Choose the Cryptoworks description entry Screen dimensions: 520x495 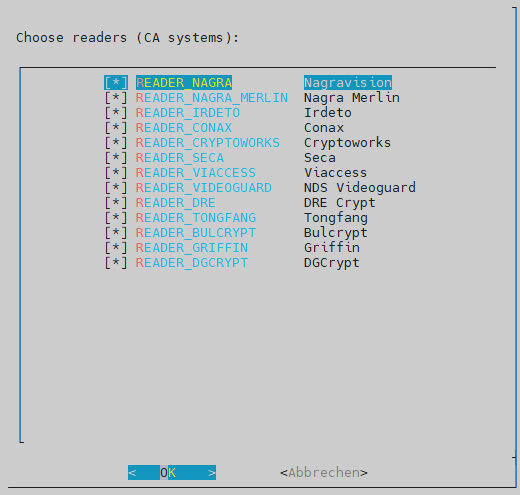click(347, 143)
